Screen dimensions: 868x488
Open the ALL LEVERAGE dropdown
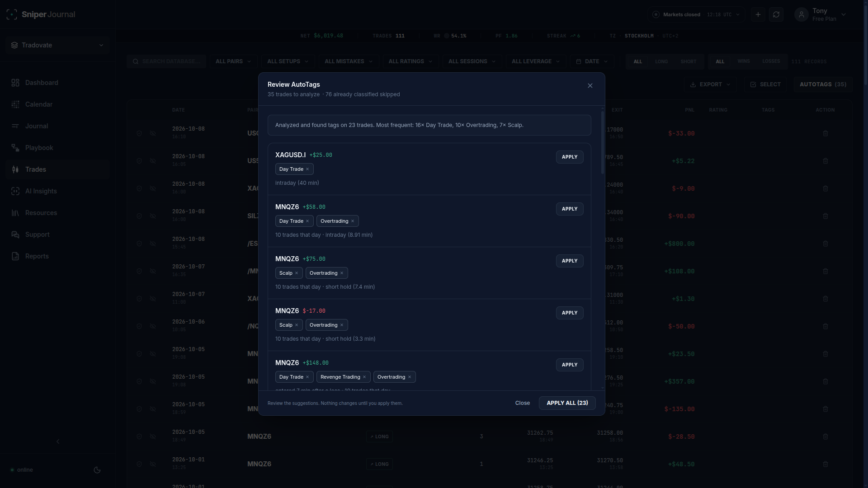click(x=536, y=61)
